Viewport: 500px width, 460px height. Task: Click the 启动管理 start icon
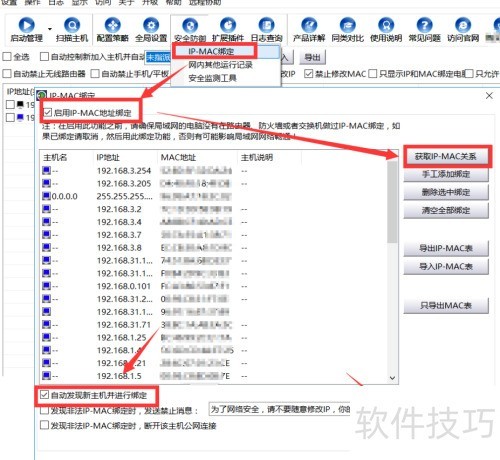pos(27,25)
